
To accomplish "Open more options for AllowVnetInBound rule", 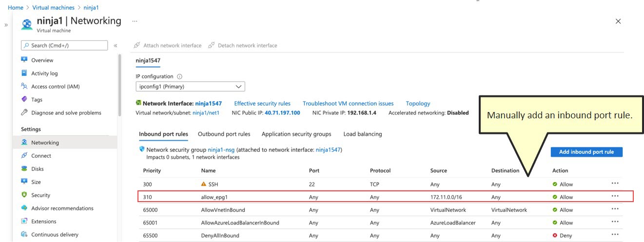I will point(615,209).
